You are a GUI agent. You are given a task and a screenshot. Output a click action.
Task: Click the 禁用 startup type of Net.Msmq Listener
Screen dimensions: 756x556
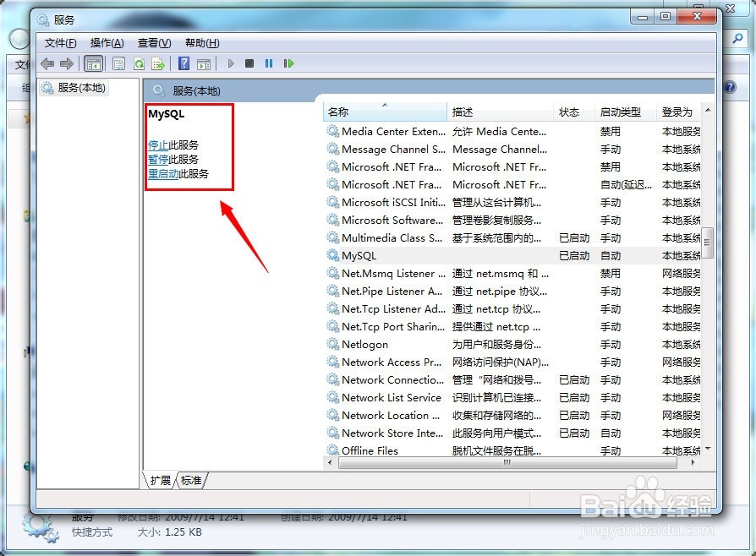[611, 274]
